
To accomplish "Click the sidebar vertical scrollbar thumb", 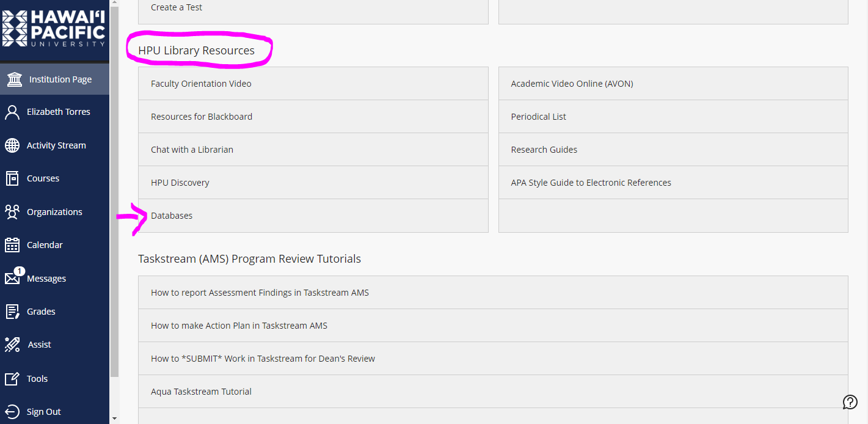I will tap(114, 193).
